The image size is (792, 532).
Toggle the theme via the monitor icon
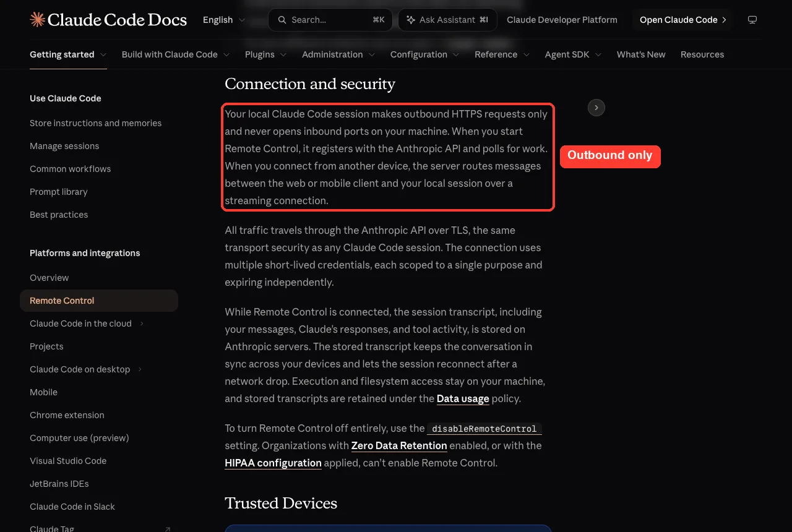pos(752,20)
